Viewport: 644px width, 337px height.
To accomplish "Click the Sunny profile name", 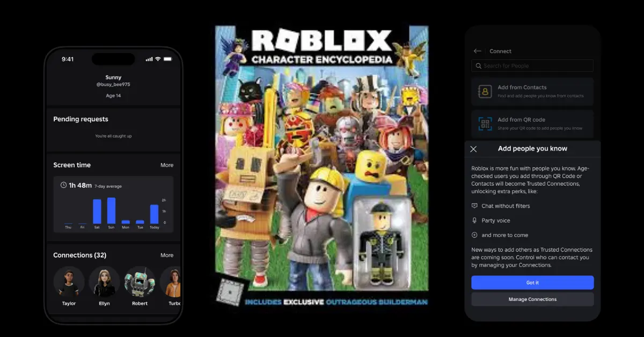I will pyautogui.click(x=113, y=77).
